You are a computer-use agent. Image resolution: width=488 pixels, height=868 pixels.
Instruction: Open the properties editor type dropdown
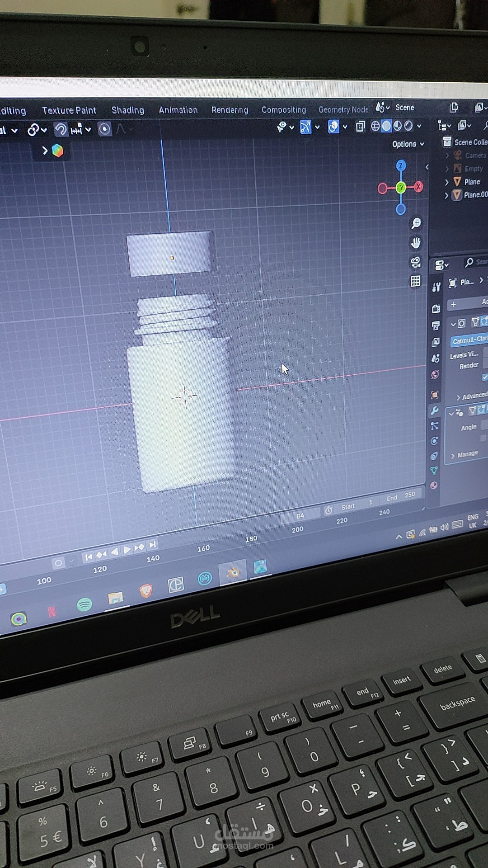(x=441, y=264)
